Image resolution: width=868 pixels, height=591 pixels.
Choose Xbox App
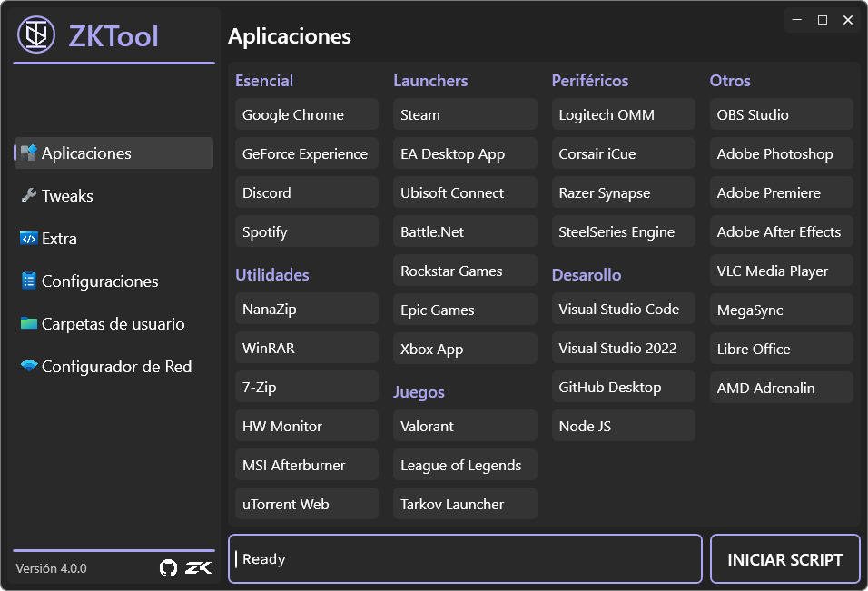click(465, 348)
